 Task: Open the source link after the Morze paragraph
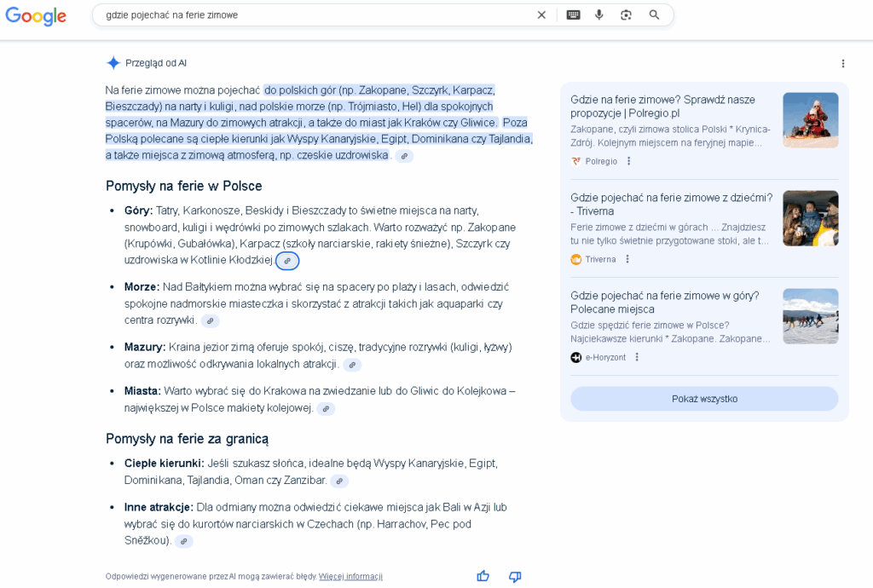[x=210, y=321]
